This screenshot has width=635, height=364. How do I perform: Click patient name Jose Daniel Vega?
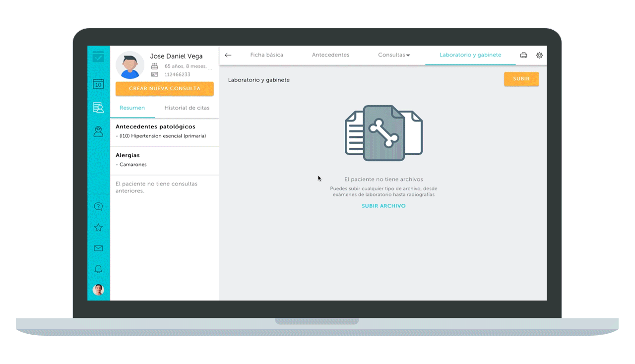[176, 57]
